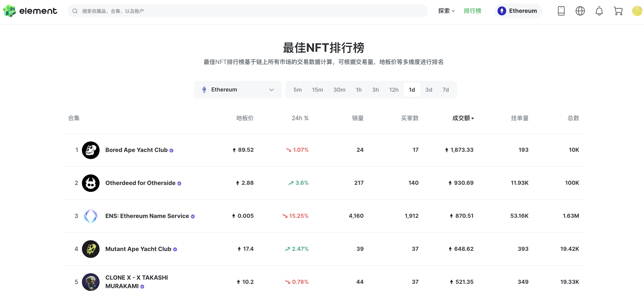644x298 pixels.
Task: Click ENS buyers count 1,912
Action: (411, 216)
